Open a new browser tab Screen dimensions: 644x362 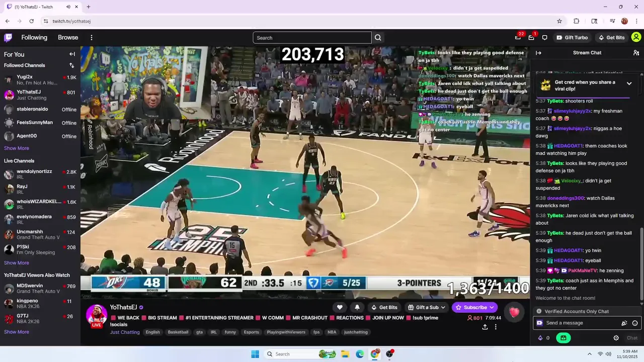coord(89,7)
